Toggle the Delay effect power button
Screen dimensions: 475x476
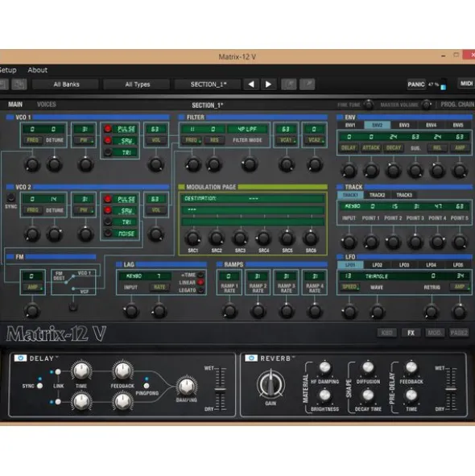point(20,358)
